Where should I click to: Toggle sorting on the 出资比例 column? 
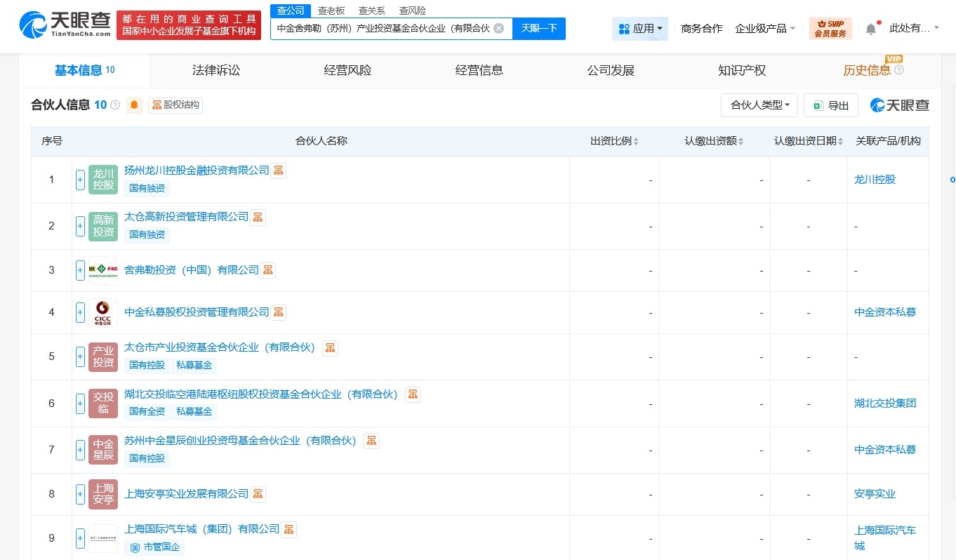pyautogui.click(x=637, y=140)
